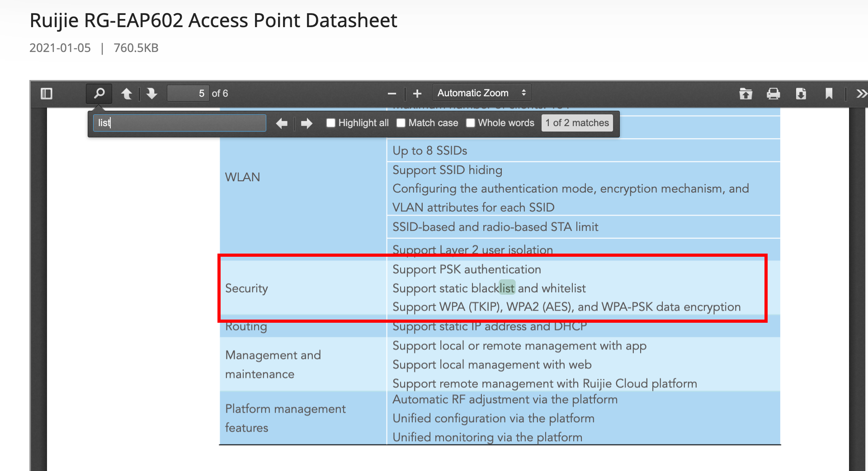
Task: Zoom out with the minus button
Action: (392, 94)
